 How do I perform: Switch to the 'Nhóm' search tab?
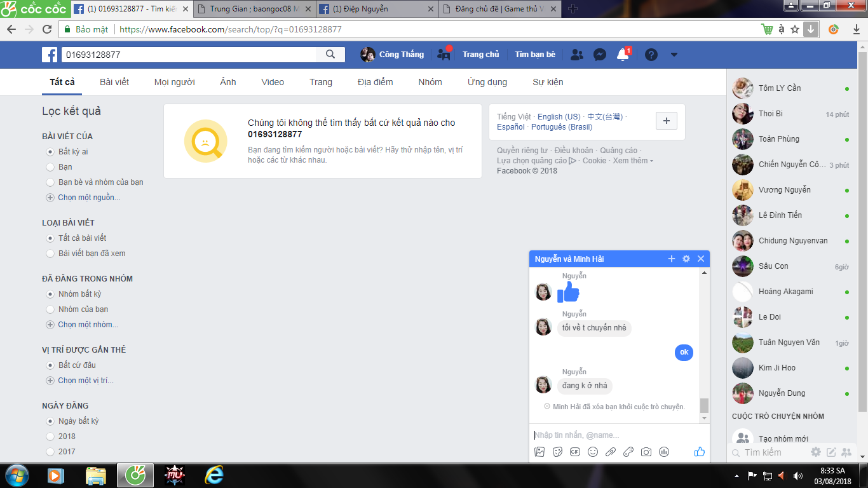(430, 82)
